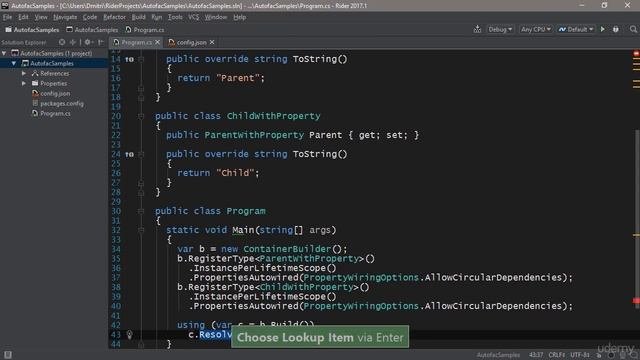This screenshot has width=640, height=360.
Task: Click the Solution Explorer collapse-all icon
Action: [73, 42]
